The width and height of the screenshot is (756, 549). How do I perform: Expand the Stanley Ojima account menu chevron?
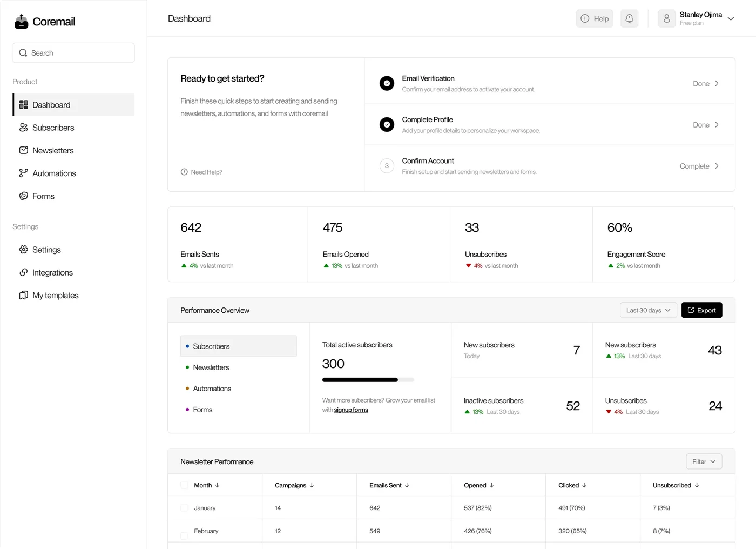[x=731, y=19]
